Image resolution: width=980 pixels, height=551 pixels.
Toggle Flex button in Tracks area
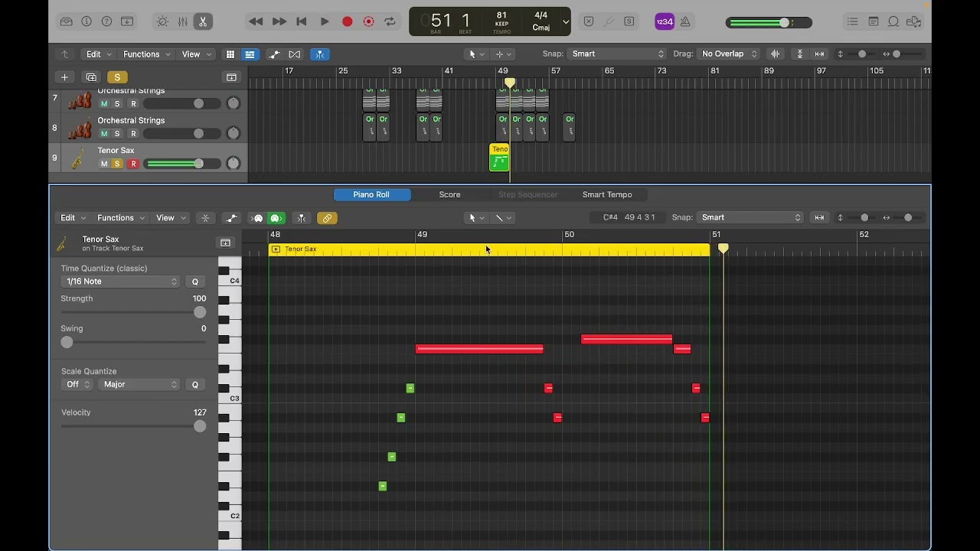[295, 54]
